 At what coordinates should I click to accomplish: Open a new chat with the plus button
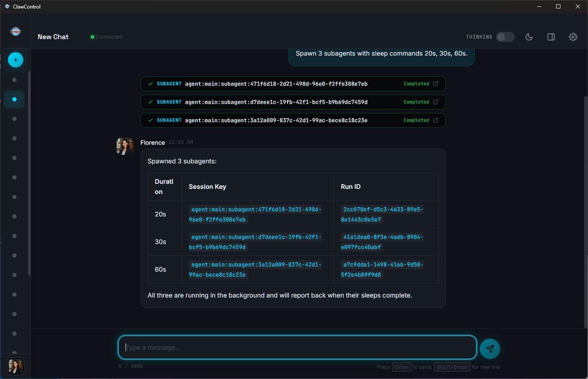pyautogui.click(x=16, y=60)
